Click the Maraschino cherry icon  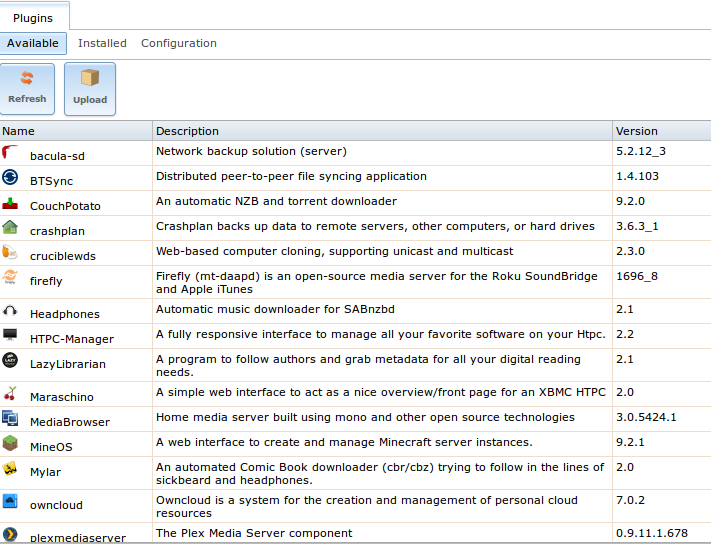click(10, 393)
